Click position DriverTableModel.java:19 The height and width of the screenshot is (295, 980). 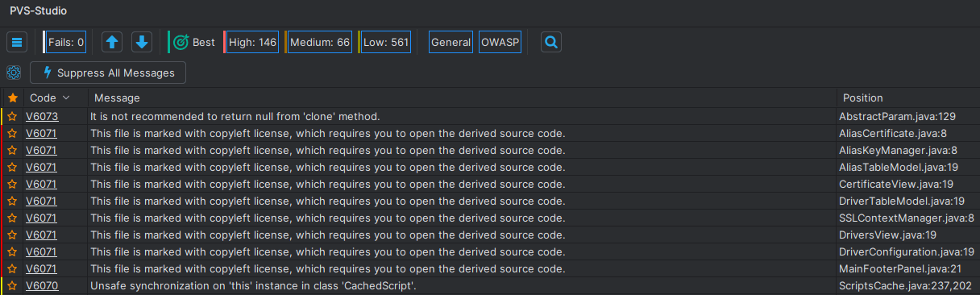click(x=901, y=201)
